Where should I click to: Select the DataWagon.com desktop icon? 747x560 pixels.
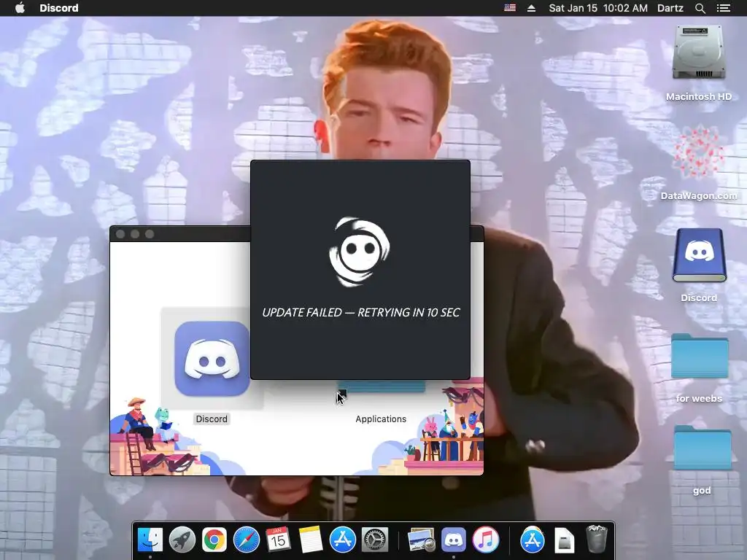[699, 152]
